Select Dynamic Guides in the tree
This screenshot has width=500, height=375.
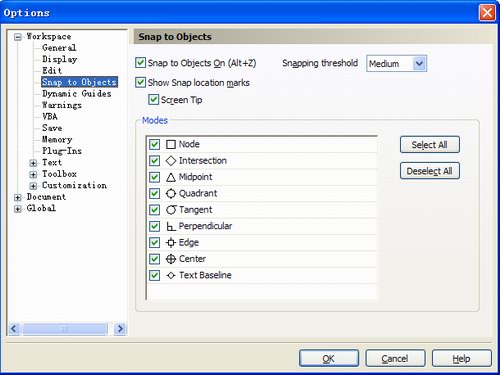(x=77, y=94)
